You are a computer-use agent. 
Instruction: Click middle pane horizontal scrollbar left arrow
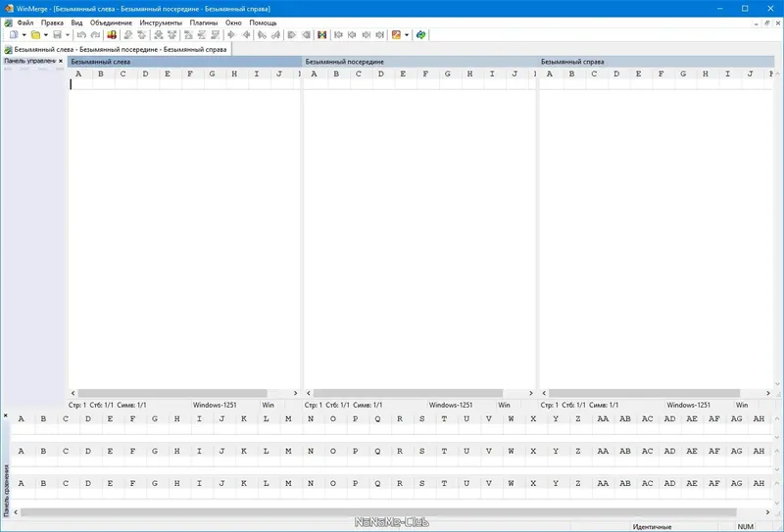click(x=309, y=394)
